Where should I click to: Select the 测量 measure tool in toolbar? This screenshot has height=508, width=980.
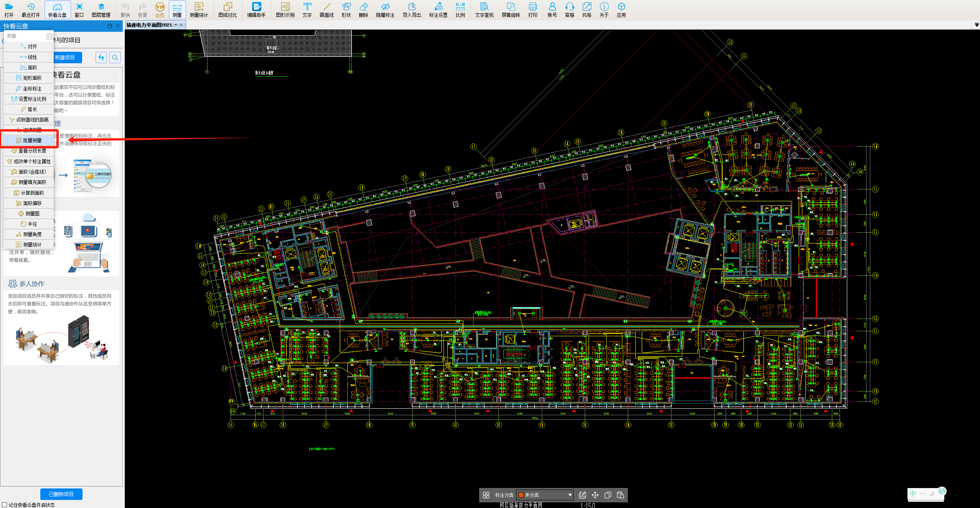177,10
